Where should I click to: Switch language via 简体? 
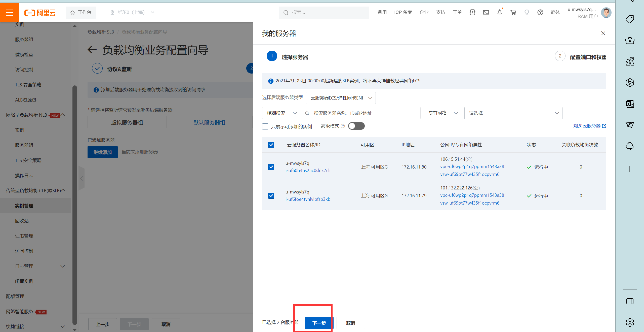[555, 12]
